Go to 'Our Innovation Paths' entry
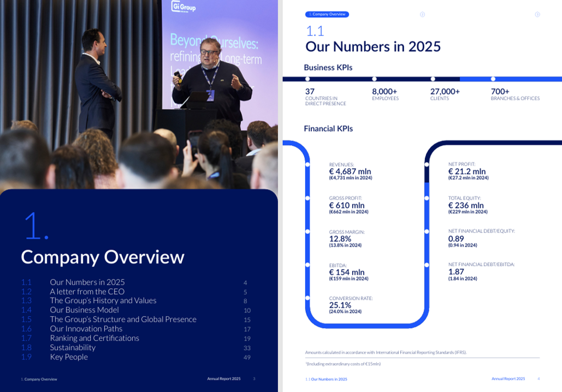Screen dimensions: 562x392 [x=86, y=329]
